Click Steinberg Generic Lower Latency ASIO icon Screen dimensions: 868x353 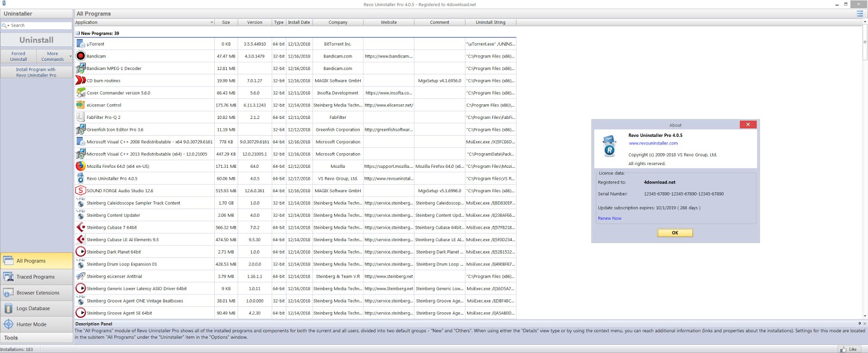click(80, 288)
